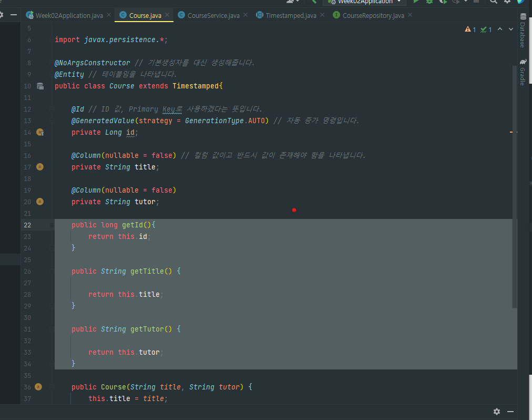The height and width of the screenshot is (420, 532).
Task: Collapse the Course constructor fold on line 36
Action: (52, 387)
